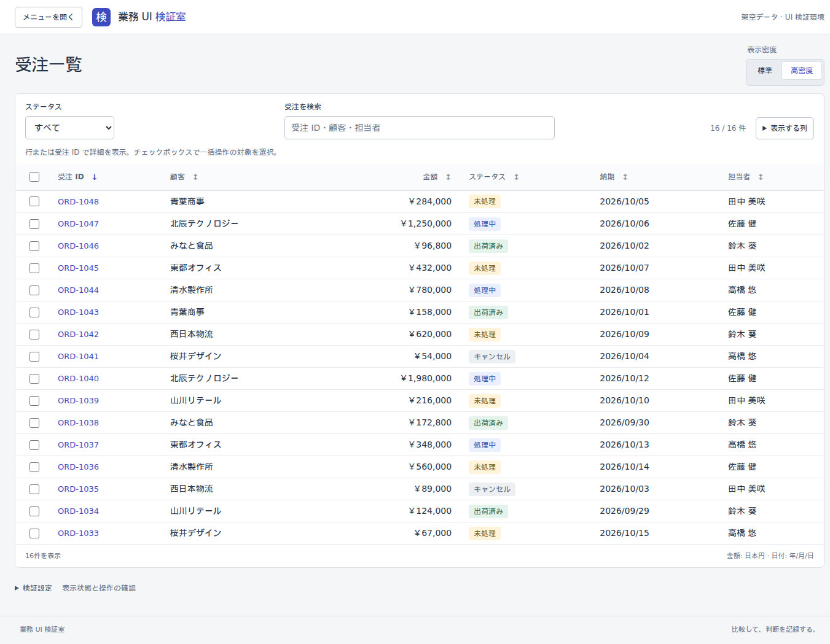Click the 検 app logo icon
Image resolution: width=830 pixels, height=644 pixels.
click(x=101, y=17)
